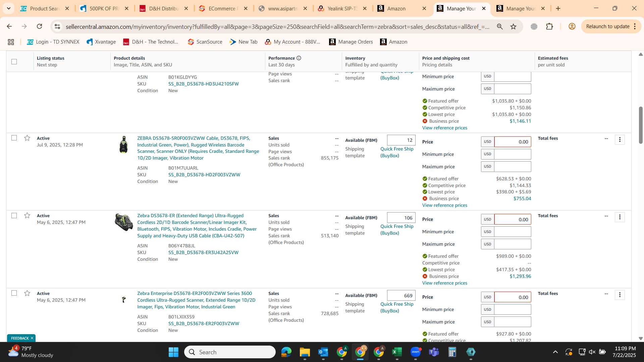
Task: Click Relaunch to update button
Action: click(607, 26)
